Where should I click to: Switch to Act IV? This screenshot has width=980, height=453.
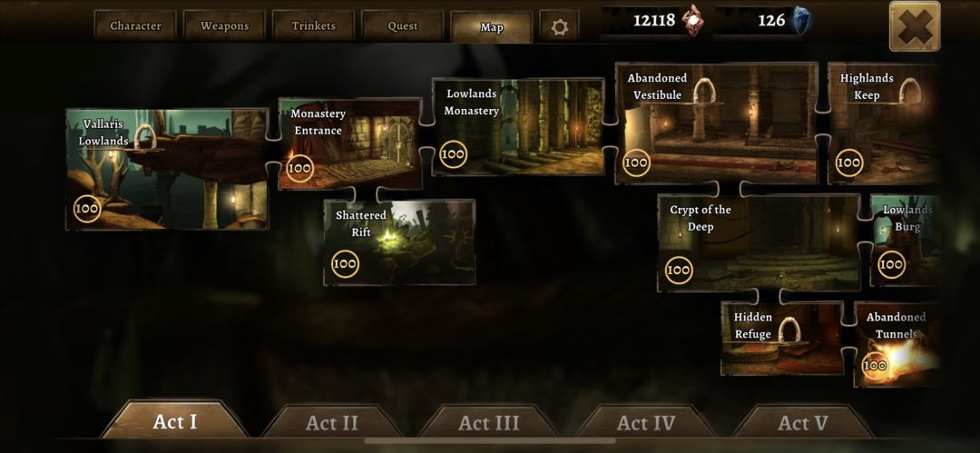pos(646,422)
